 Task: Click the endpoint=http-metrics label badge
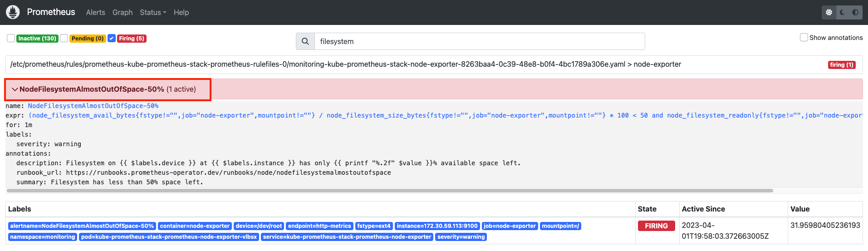click(319, 226)
